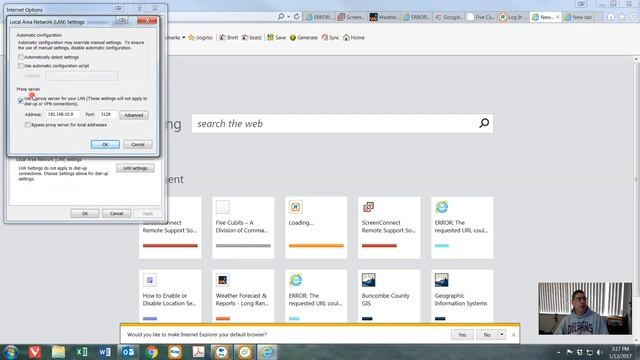Open Weather Forecast & Reports tile
The image size is (640, 360).
(x=243, y=296)
